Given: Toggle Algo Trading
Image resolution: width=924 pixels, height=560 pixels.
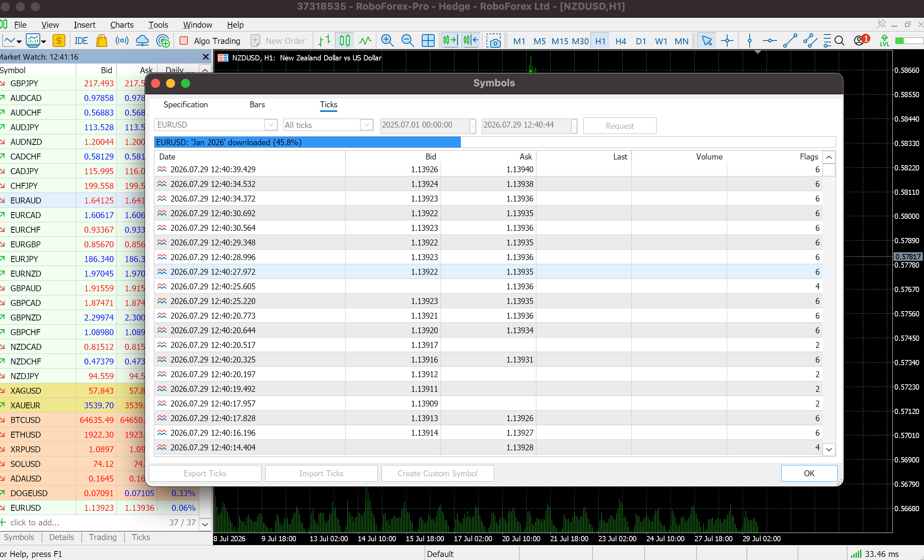Looking at the screenshot, I should (210, 41).
